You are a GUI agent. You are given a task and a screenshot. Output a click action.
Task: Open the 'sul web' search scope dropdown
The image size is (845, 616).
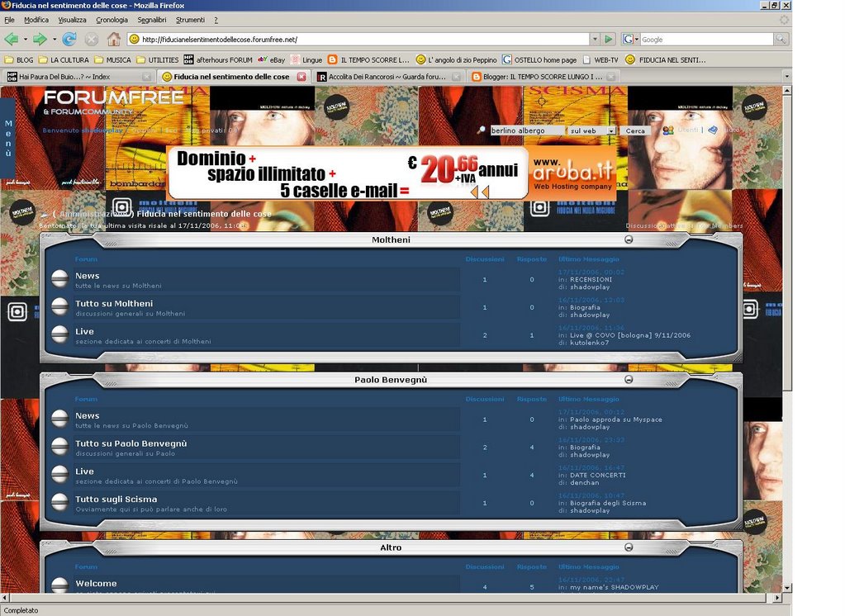(611, 130)
